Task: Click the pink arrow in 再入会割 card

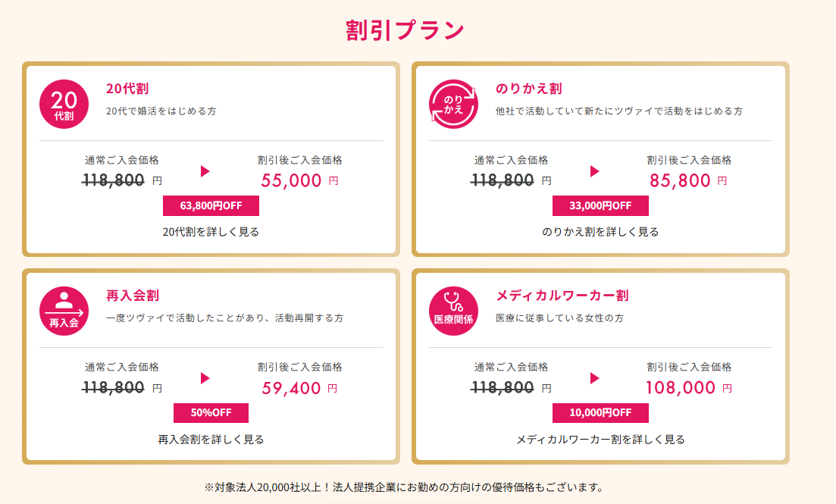Action: pyautogui.click(x=205, y=377)
